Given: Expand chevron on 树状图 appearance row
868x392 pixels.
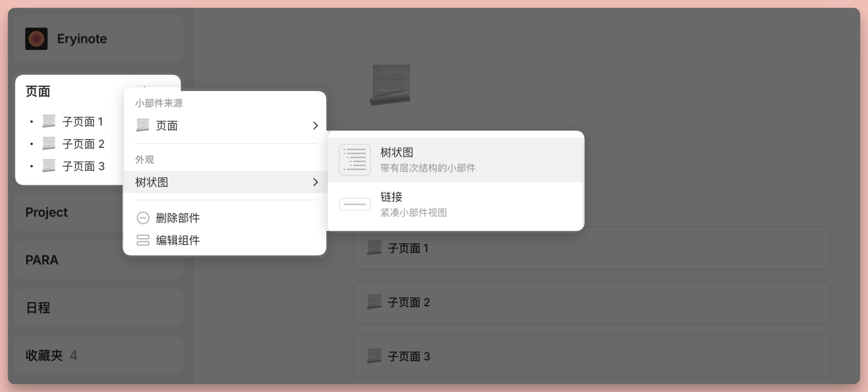Looking at the screenshot, I should pos(315,182).
